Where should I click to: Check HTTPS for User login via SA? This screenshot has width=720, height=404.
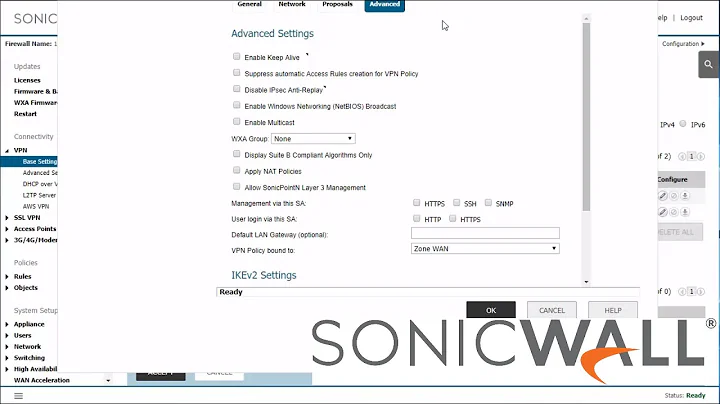[453, 219]
